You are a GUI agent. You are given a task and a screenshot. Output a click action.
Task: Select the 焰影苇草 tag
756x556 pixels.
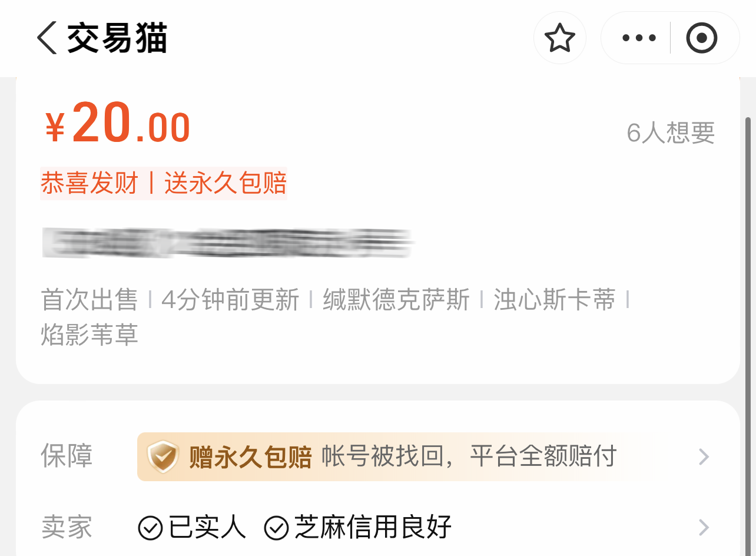tap(89, 335)
